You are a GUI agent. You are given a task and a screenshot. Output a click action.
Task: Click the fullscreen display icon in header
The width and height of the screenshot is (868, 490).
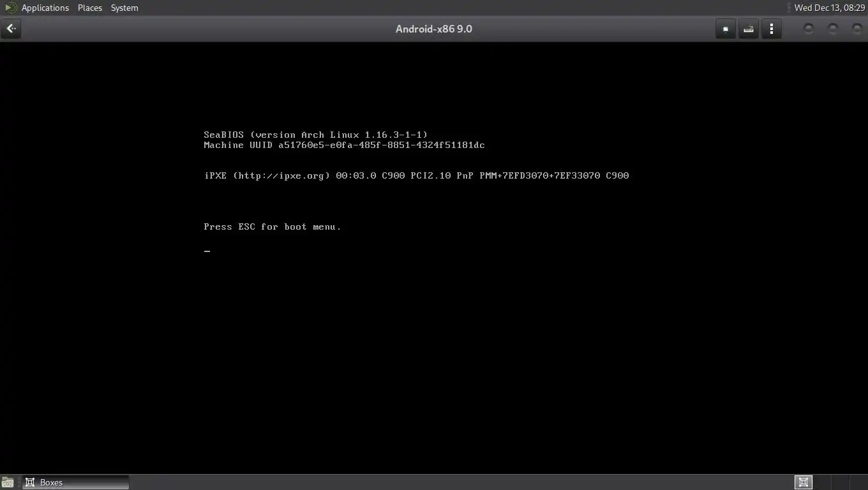[x=726, y=29]
